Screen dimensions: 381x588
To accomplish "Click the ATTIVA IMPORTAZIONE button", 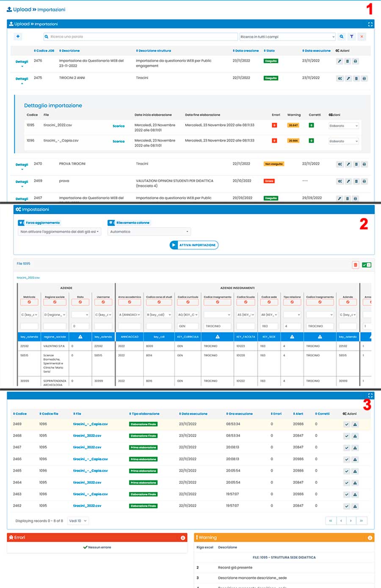I will point(194,245).
